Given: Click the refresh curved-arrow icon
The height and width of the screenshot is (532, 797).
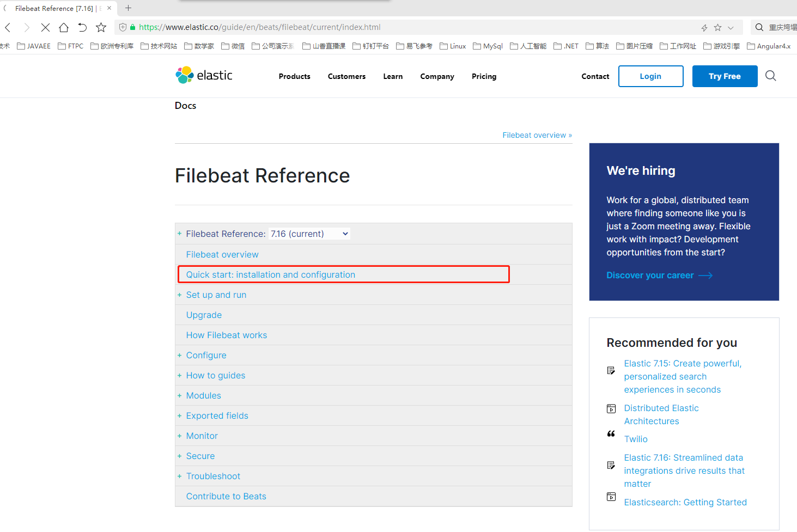Looking at the screenshot, I should [x=82, y=27].
